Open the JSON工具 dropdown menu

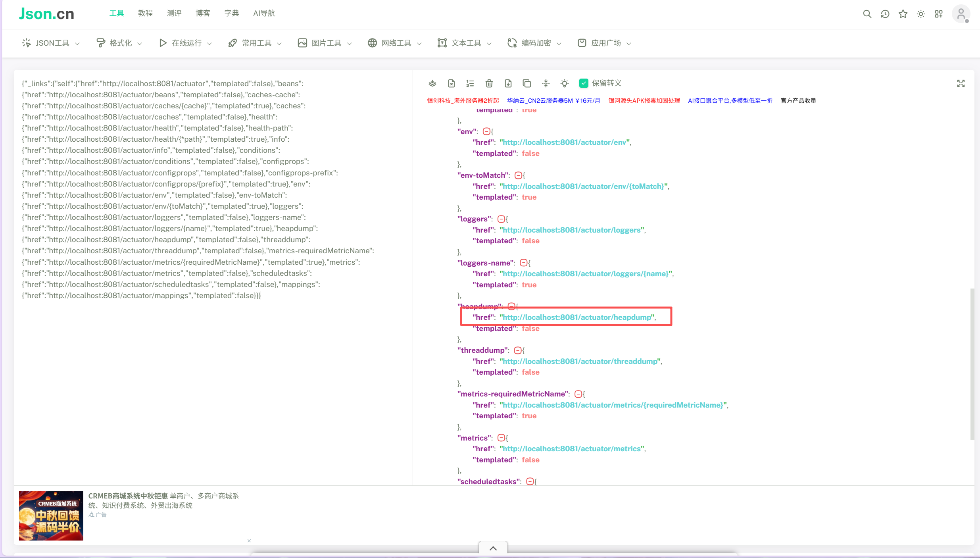[51, 43]
